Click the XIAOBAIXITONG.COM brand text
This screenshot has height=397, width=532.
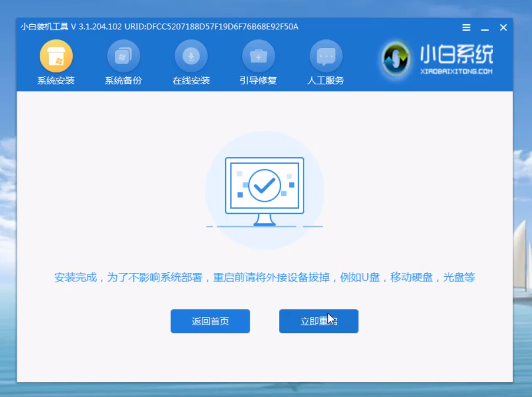pos(456,72)
